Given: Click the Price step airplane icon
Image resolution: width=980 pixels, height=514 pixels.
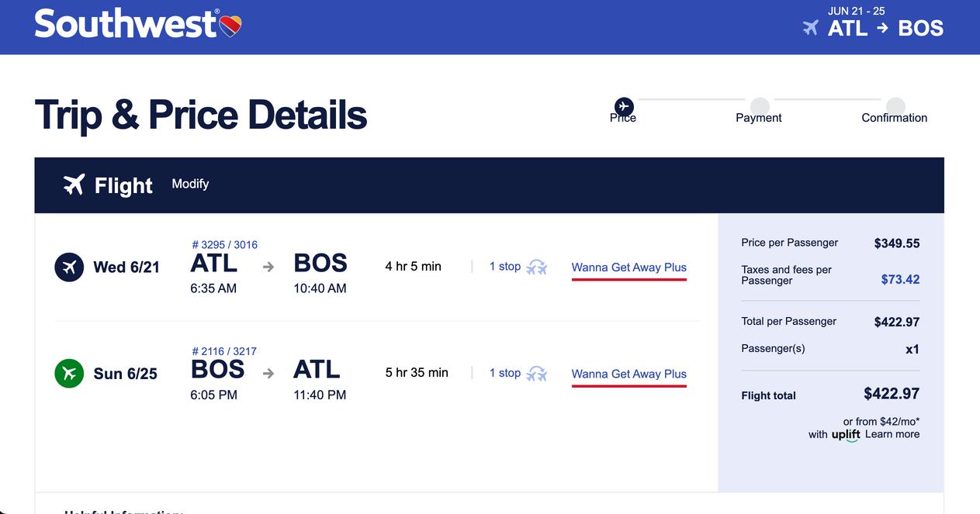Looking at the screenshot, I should [x=624, y=107].
